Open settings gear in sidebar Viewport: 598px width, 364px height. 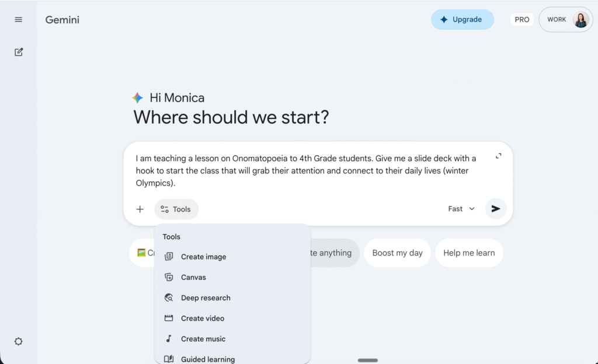point(19,341)
